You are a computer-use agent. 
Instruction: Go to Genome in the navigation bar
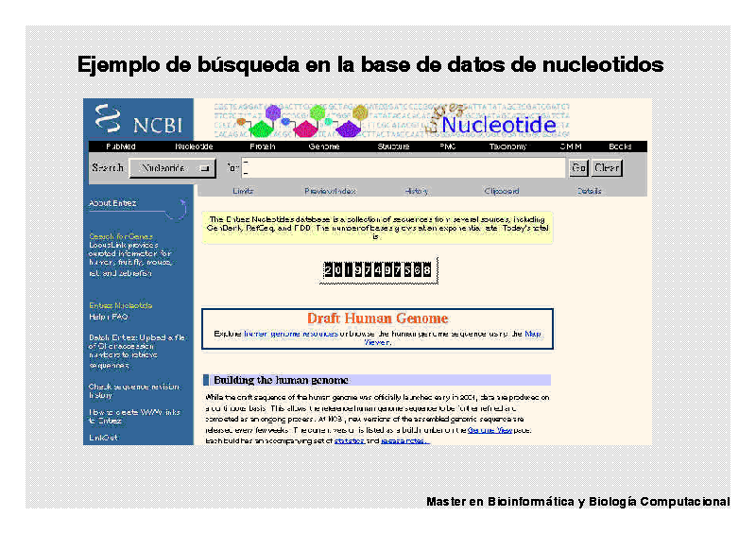(323, 147)
